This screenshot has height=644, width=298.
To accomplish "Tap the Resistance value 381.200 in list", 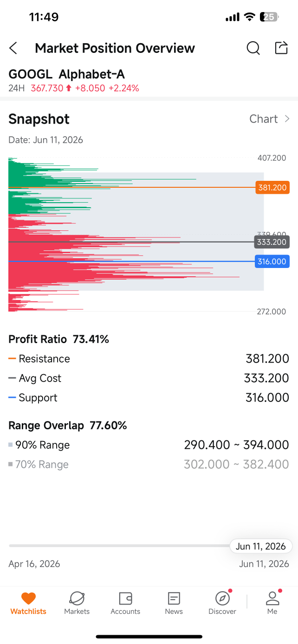I will pos(267,359).
